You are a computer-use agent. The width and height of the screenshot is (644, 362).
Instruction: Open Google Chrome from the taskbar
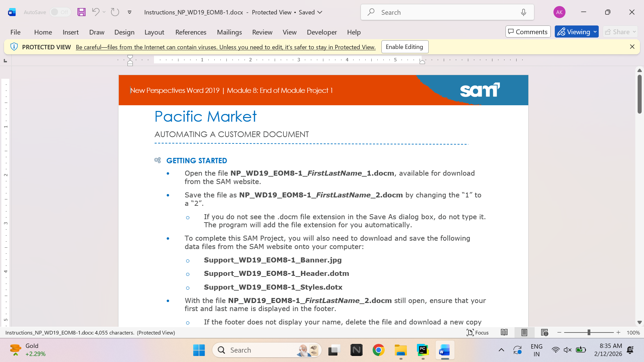379,350
